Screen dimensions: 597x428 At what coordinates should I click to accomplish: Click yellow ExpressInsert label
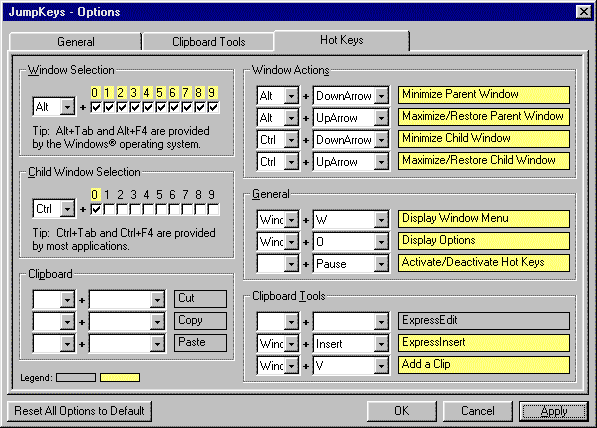(484, 343)
